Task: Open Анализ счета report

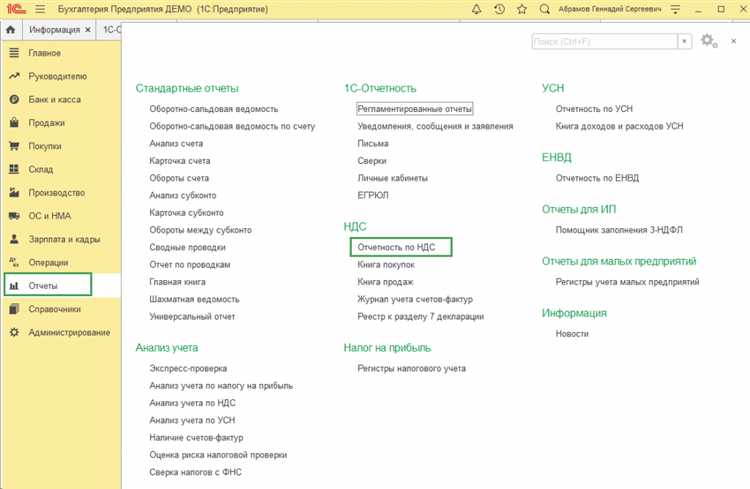Action: [176, 144]
